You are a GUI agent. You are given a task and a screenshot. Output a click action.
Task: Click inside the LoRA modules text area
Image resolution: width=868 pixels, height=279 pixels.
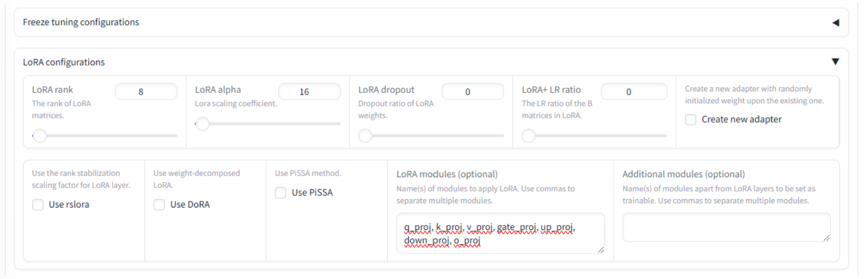coord(500,233)
